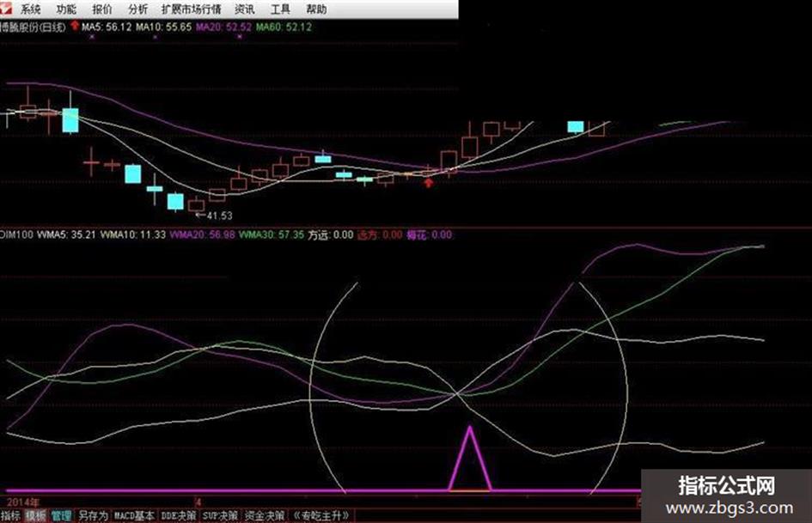Switch to the 资金决策 template
Screen dimensions: 812x523
click(x=264, y=516)
